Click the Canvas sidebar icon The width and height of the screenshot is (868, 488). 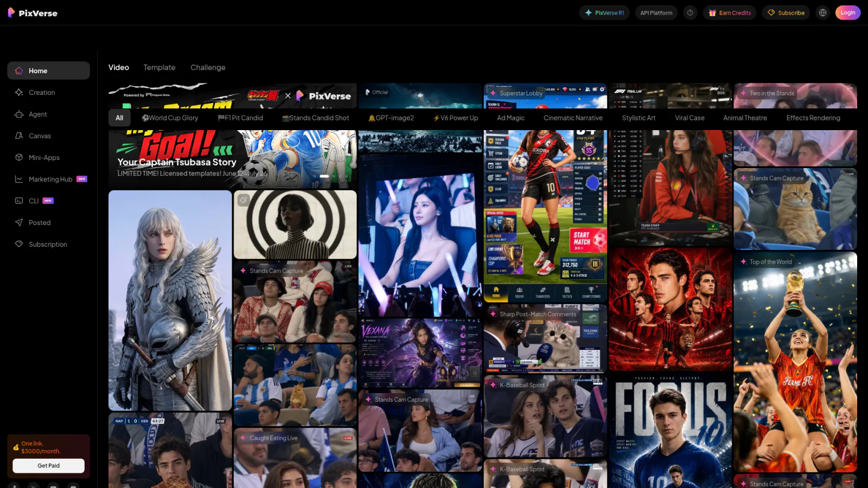pyautogui.click(x=19, y=136)
